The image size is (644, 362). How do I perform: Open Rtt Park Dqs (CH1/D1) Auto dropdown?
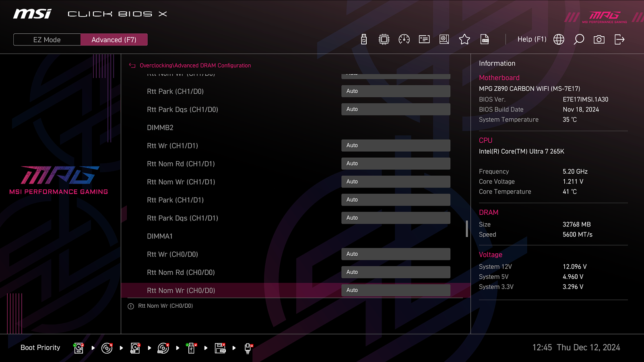click(396, 218)
